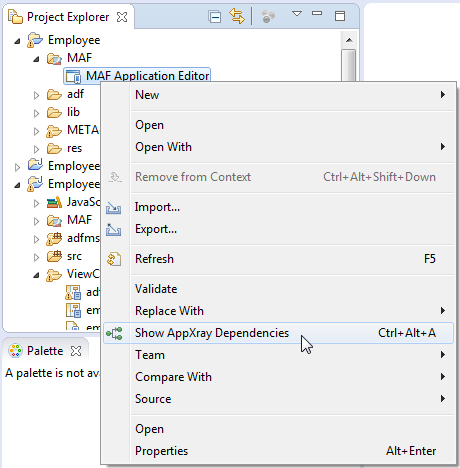
Task: Click the Collapse All icon in Project Explorer
Action: tap(215, 17)
